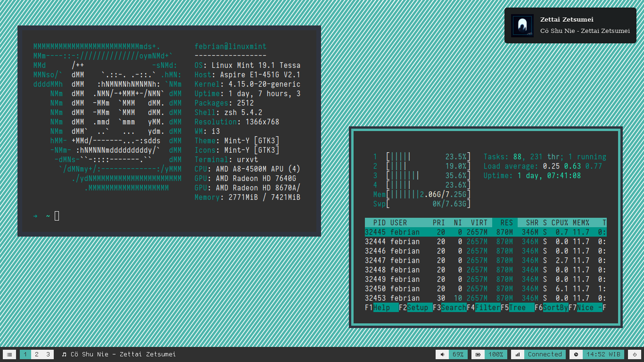Click the Shell: zsh 5.4.2 line
This screenshot has height=362, width=644.
229,112
